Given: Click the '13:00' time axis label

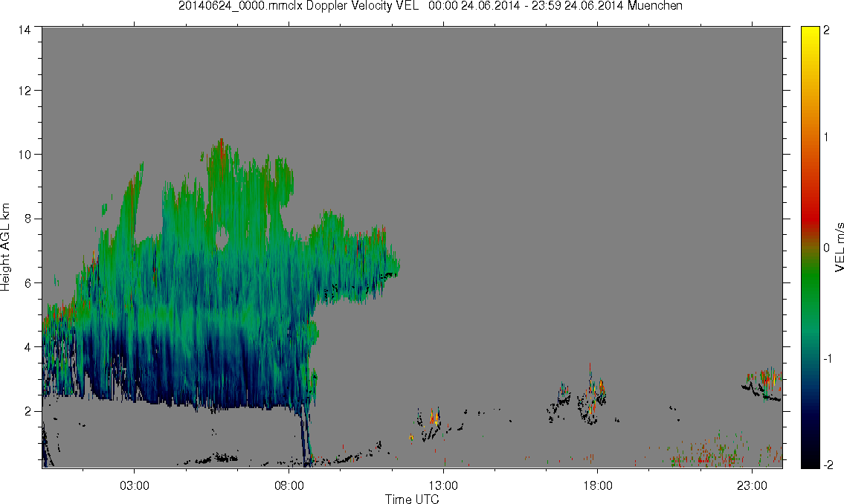Looking at the screenshot, I should (443, 486).
